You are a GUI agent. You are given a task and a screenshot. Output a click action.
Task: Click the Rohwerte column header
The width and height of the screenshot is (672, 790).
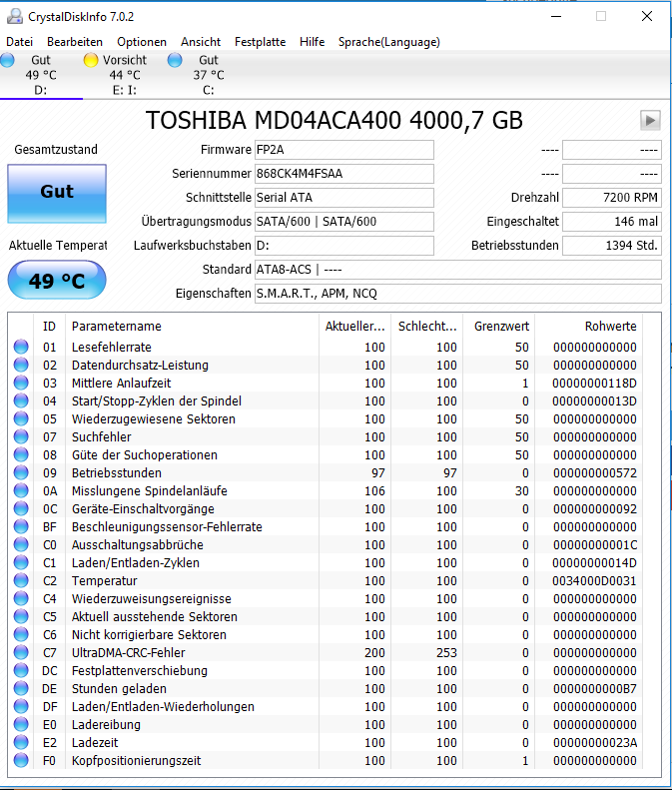[x=589, y=326]
